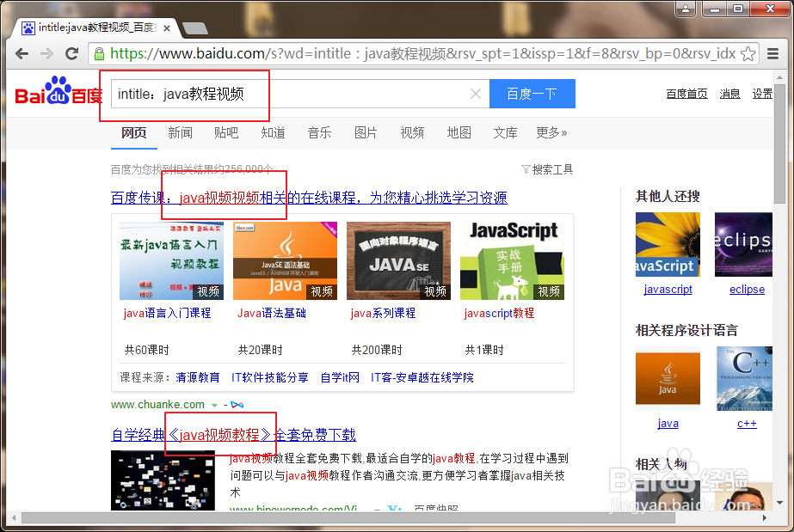Click the javascript sunflower image

[x=668, y=244]
